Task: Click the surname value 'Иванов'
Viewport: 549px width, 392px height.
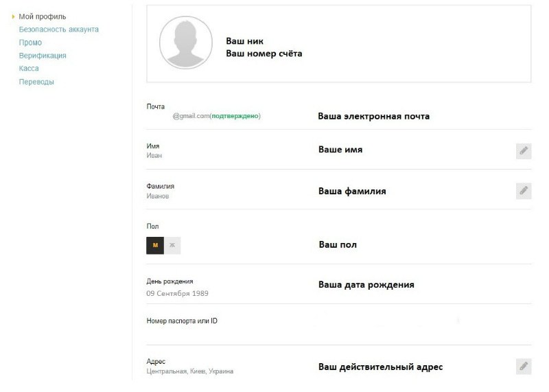Action: [x=158, y=196]
